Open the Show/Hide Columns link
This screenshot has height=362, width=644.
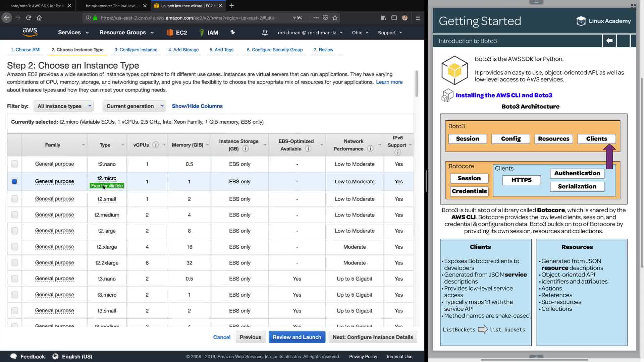pos(197,106)
